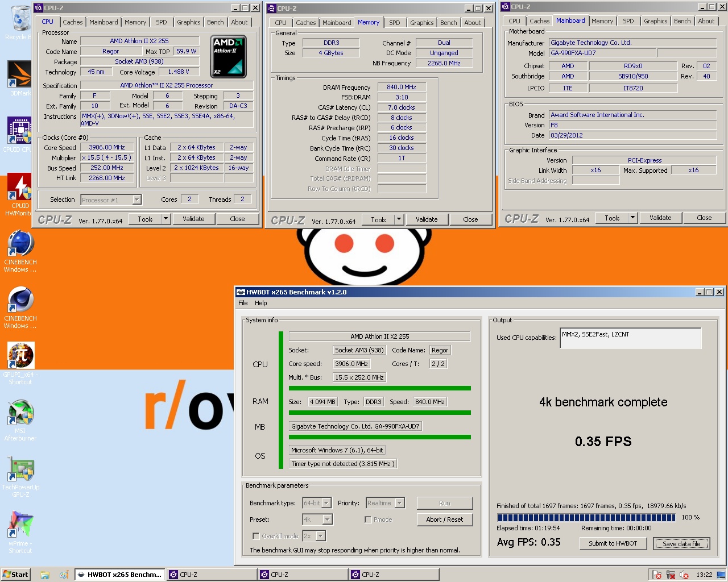
Task: Open the Overkill mode 2x dropdown
Action: pos(321,536)
